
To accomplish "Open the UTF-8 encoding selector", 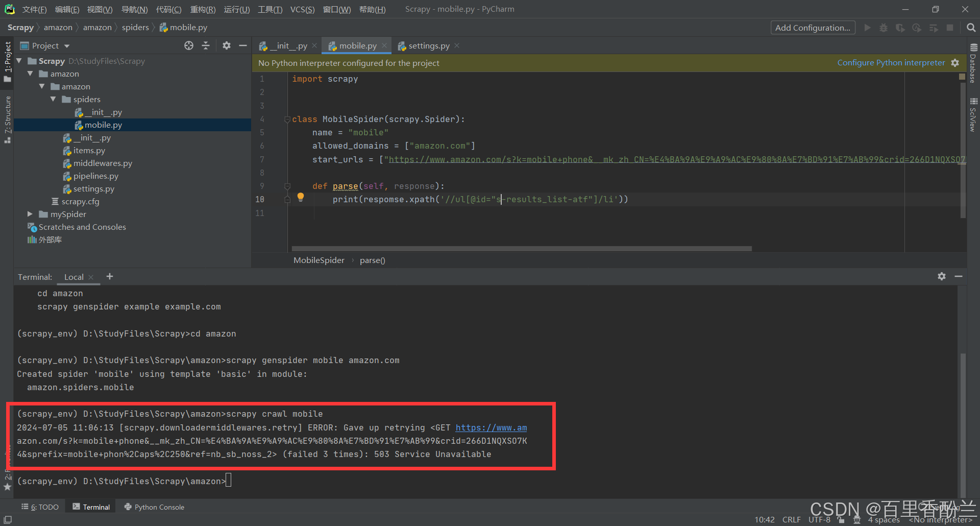I will pyautogui.click(x=819, y=519).
